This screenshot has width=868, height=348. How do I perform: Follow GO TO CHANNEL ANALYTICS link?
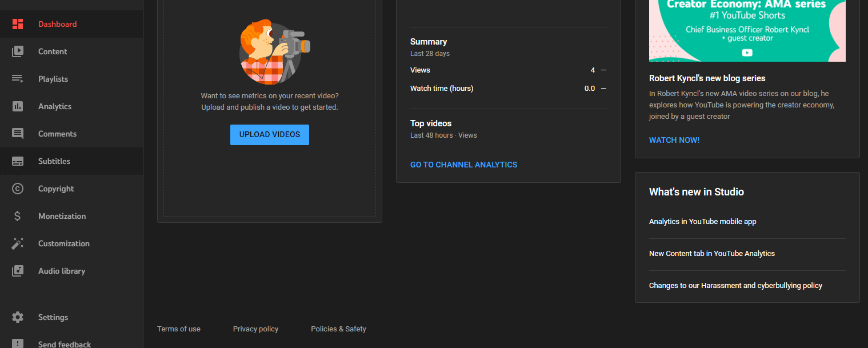(x=463, y=165)
